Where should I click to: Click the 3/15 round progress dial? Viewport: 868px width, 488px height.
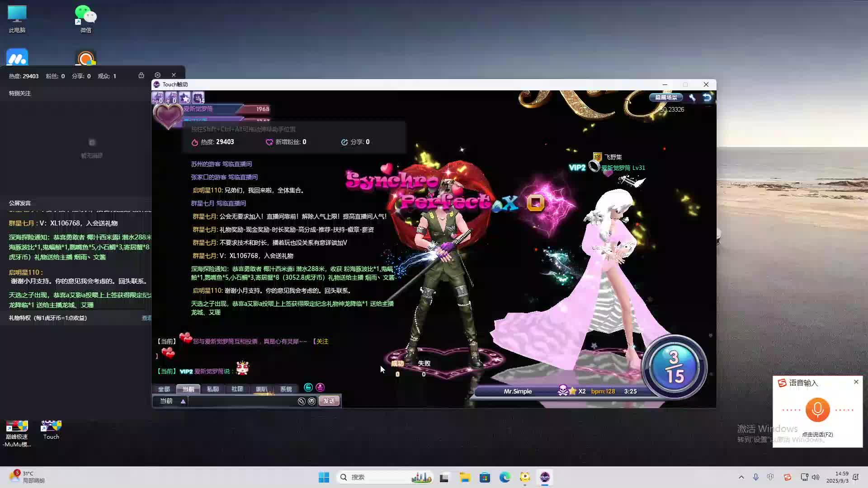pyautogui.click(x=674, y=367)
